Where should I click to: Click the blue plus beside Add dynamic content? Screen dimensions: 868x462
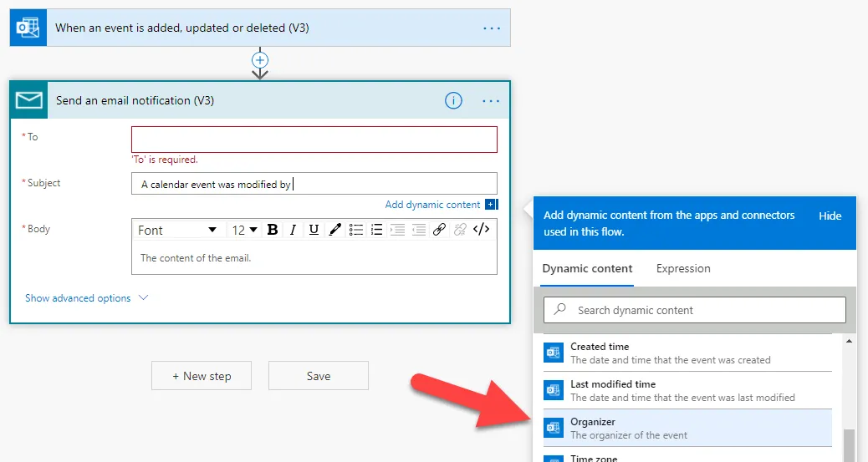click(x=492, y=204)
